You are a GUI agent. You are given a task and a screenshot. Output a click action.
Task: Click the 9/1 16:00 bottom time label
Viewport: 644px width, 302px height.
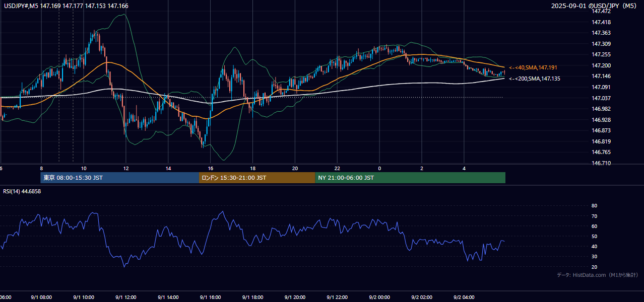pos(211,297)
